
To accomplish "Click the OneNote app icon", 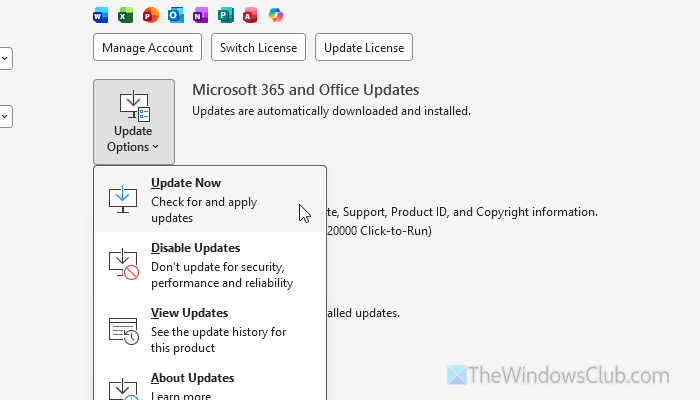I will click(200, 15).
